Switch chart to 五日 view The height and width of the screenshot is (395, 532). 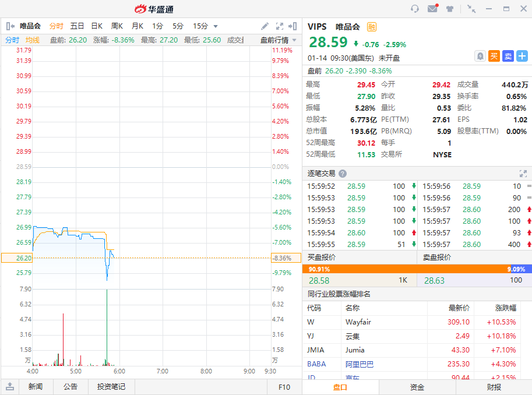(77, 26)
